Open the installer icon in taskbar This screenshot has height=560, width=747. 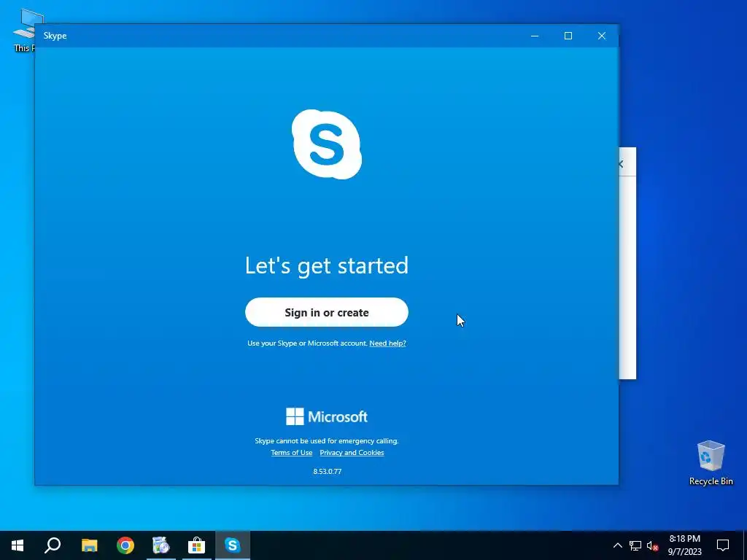[x=161, y=545]
